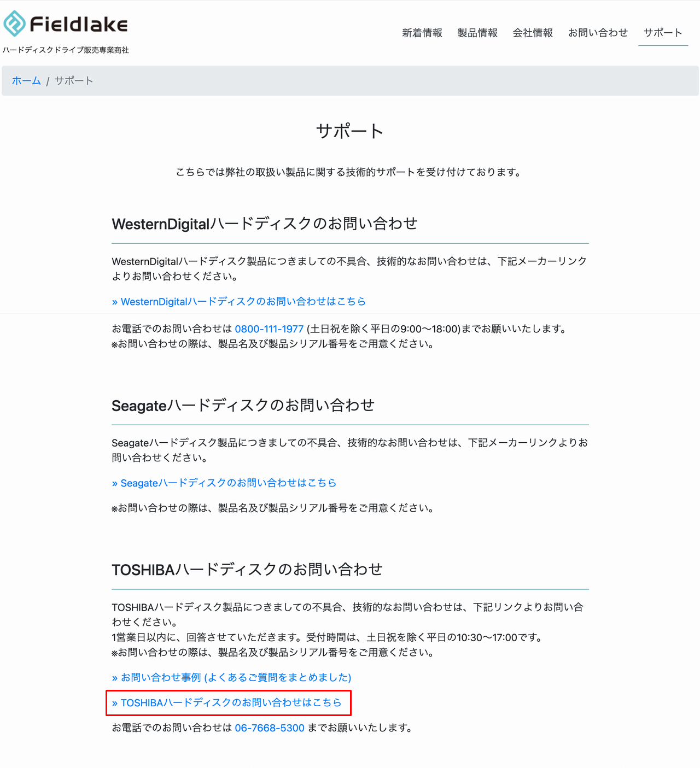This screenshot has width=700, height=768.
Task: Click the ハードディスクドライブ販売専業商社 tagline under logo
Action: (x=66, y=50)
